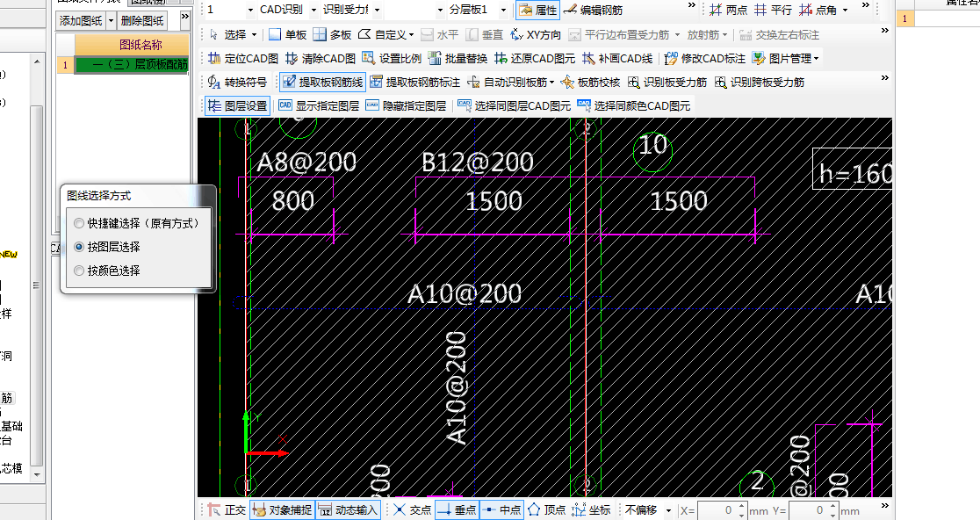Toggle 中点 snap
Screen dimensions: 980x520
502,510
